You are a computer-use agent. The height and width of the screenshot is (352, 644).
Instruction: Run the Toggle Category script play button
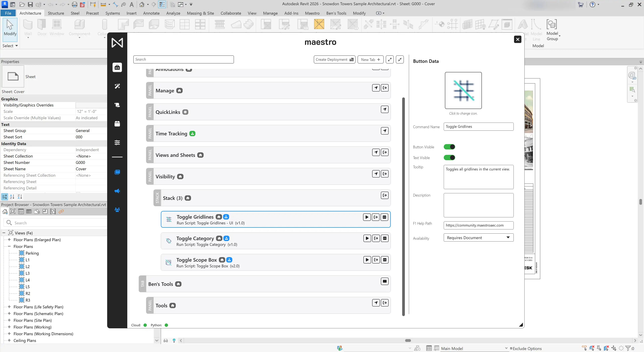coord(367,238)
